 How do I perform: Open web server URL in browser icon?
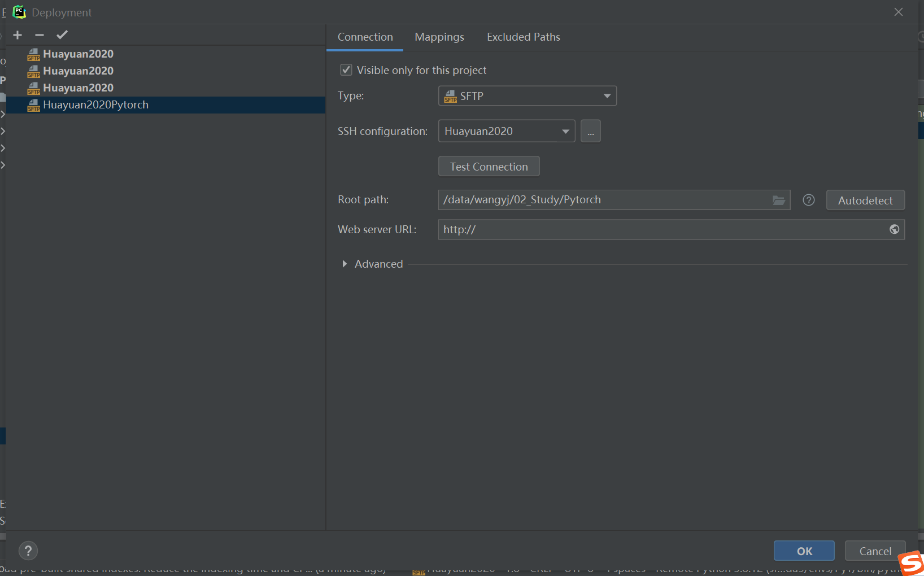(x=895, y=229)
